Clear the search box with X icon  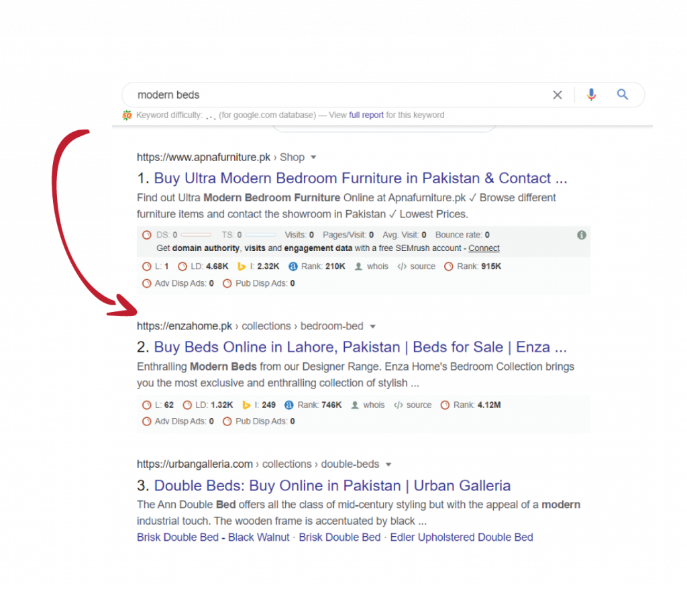pos(558,95)
